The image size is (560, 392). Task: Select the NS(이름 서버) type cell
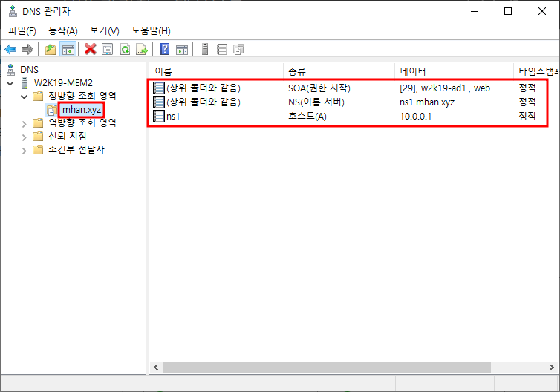click(x=316, y=102)
